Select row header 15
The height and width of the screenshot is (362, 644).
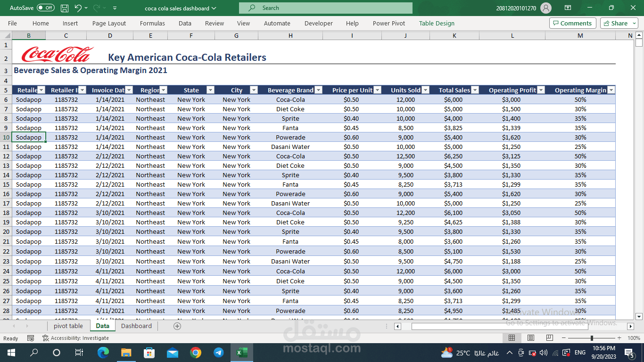[x=6, y=184]
